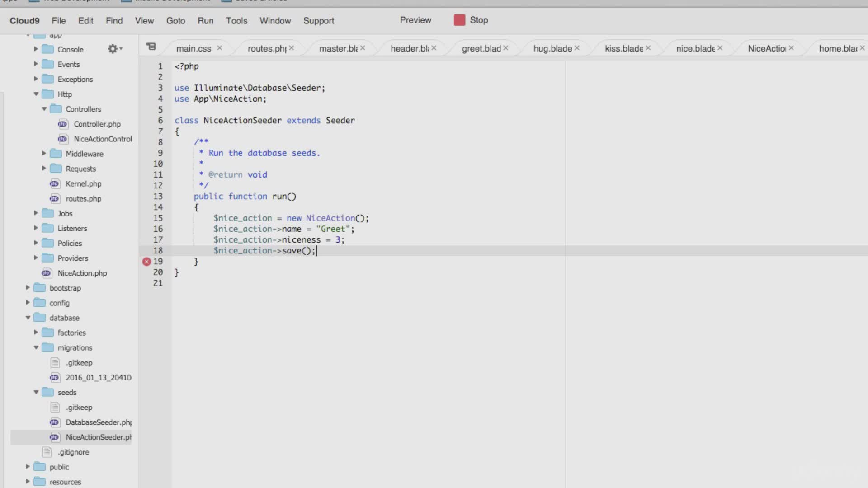868x488 pixels.
Task: Open the Cloud9 menu
Action: [24, 21]
